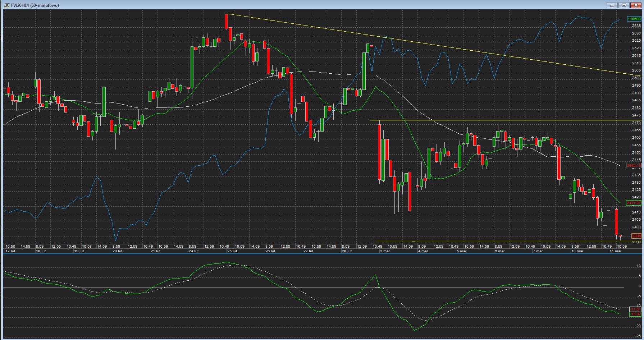The height and width of the screenshot is (340, 644).
Task: Click the 2500 price axis label
Action: coord(636,78)
